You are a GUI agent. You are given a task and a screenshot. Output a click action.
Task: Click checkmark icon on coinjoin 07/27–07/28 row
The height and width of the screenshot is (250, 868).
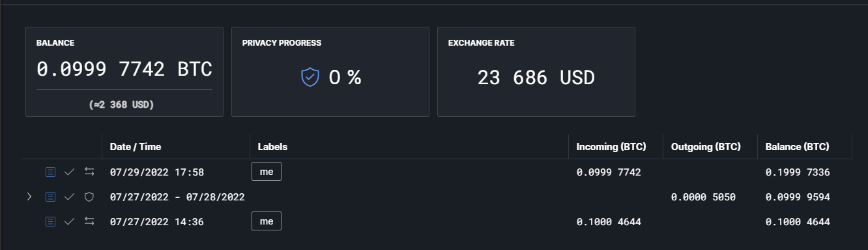click(x=70, y=196)
